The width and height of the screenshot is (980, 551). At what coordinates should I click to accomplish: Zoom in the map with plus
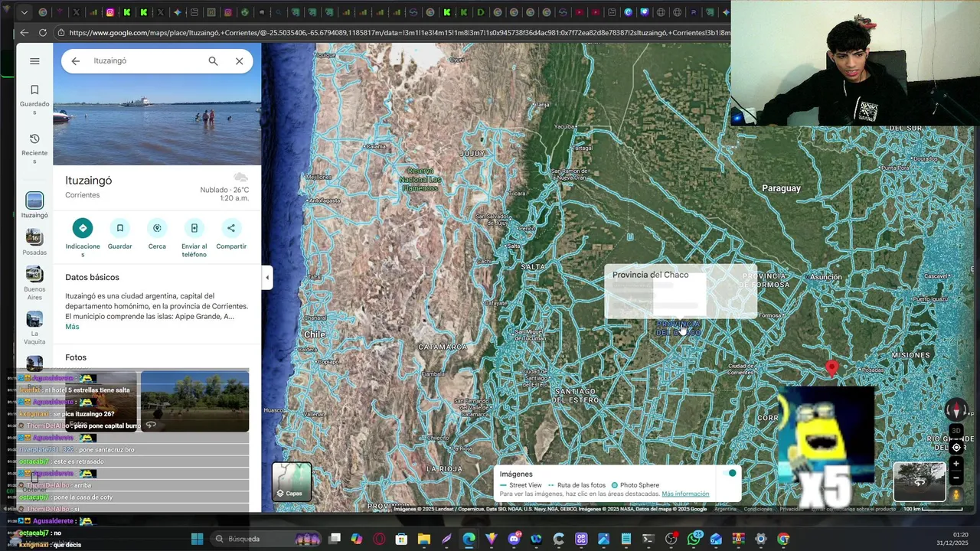pos(956,464)
